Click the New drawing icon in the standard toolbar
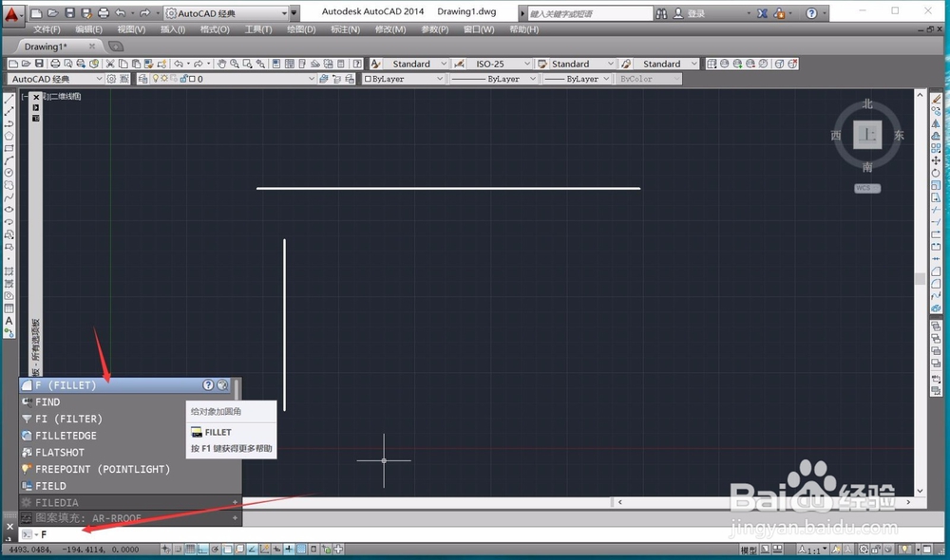This screenshot has width=950, height=560. click(x=13, y=64)
